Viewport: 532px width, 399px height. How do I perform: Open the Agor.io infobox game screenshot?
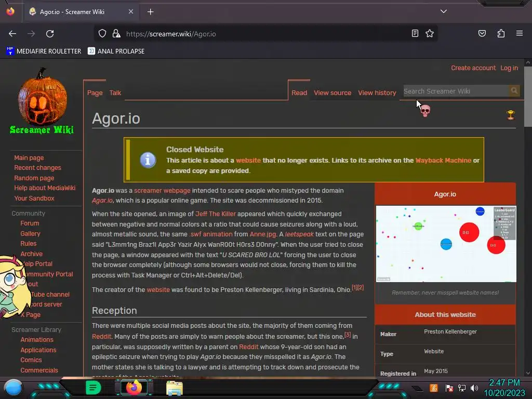point(446,244)
